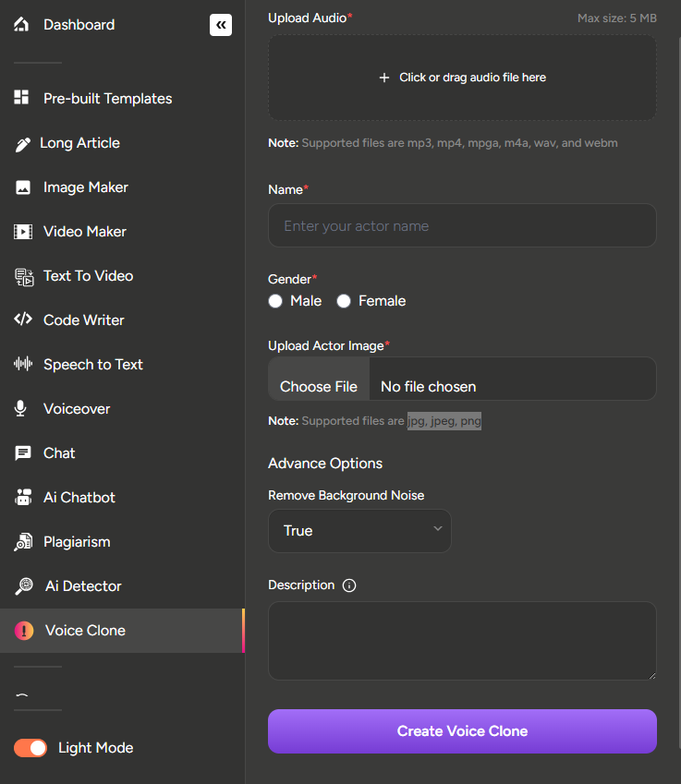Image resolution: width=681 pixels, height=784 pixels.
Task: Click the Description info icon
Action: 349,585
